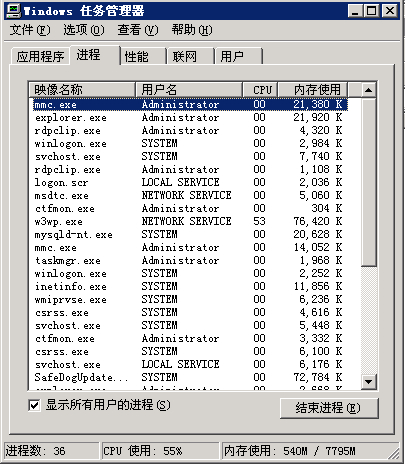Select the explorer.exe process row
The image size is (405, 464).
pos(190,118)
